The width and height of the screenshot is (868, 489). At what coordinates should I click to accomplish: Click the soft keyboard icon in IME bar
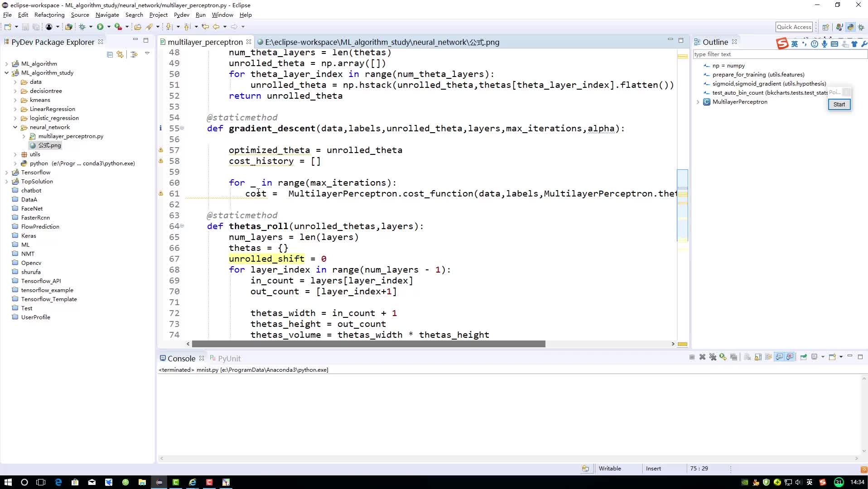tap(834, 44)
